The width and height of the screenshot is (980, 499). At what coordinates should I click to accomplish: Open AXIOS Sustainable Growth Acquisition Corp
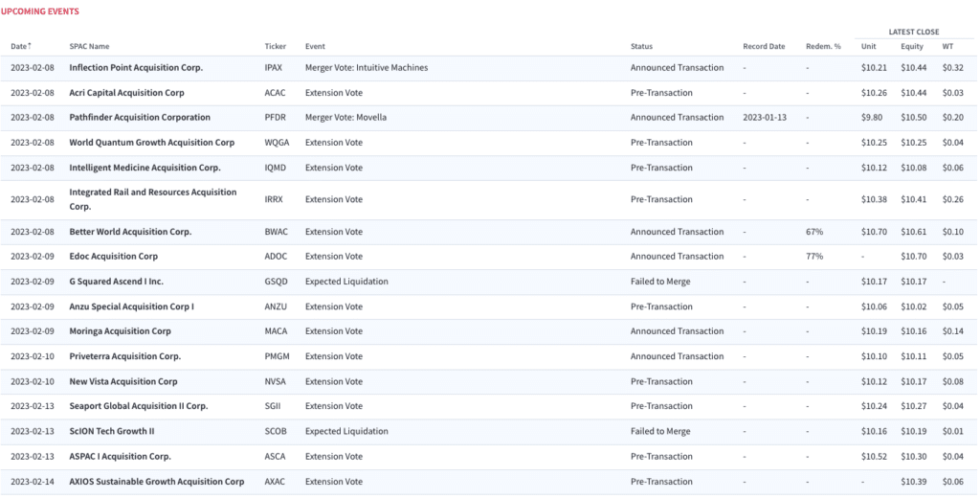point(157,482)
